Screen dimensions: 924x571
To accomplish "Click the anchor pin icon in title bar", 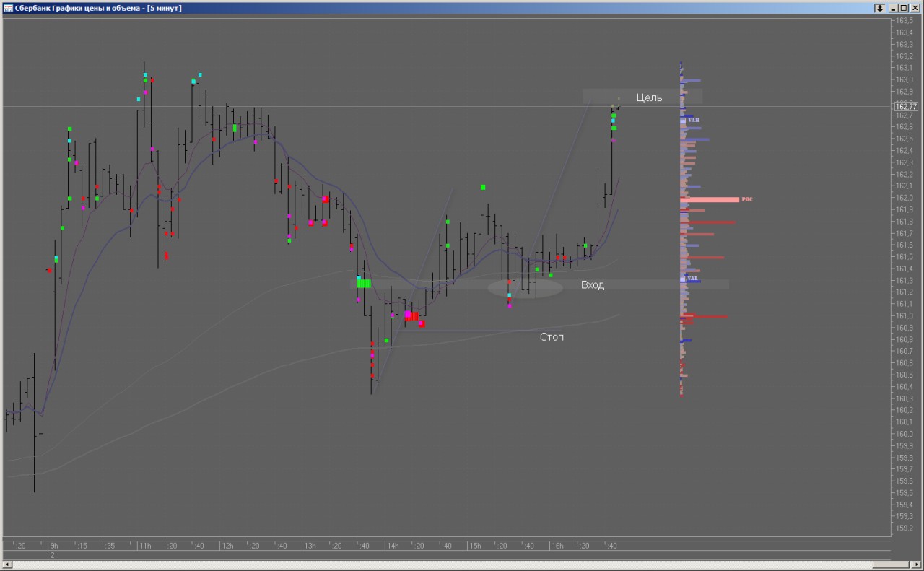I will [x=880, y=8].
